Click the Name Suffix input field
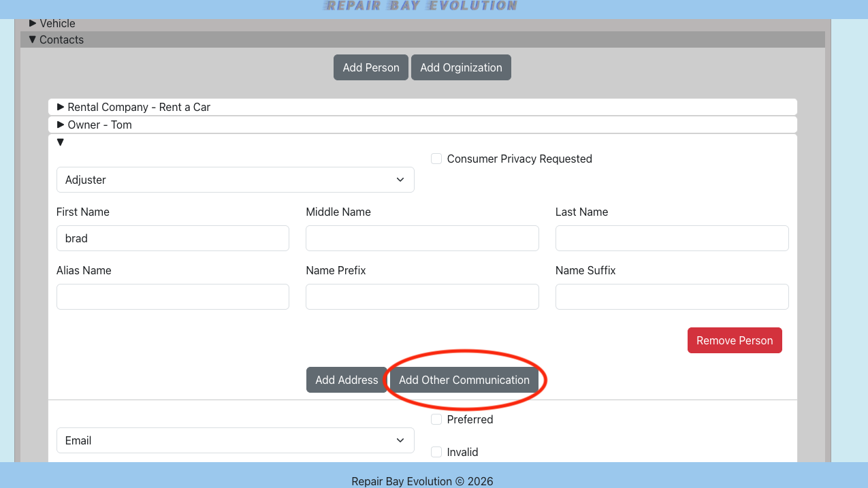The height and width of the screenshot is (488, 868). point(671,297)
